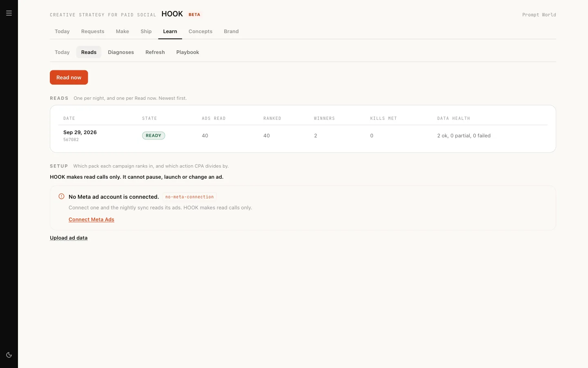This screenshot has height=368, width=588.
Task: Click the DATE column header
Action: pos(69,119)
